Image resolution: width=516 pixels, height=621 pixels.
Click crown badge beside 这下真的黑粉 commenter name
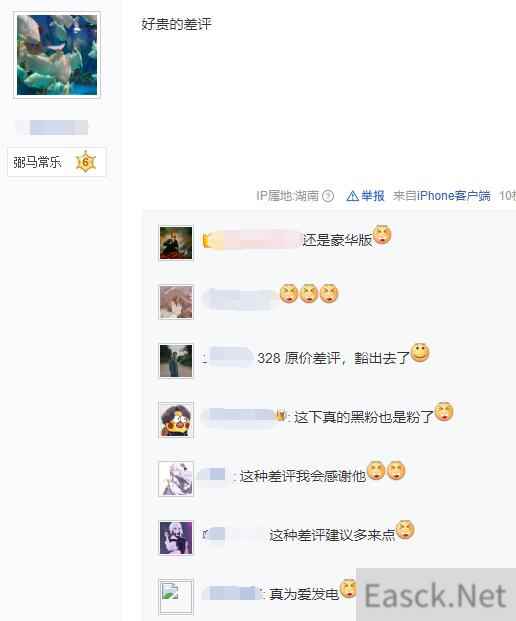[x=281, y=415]
